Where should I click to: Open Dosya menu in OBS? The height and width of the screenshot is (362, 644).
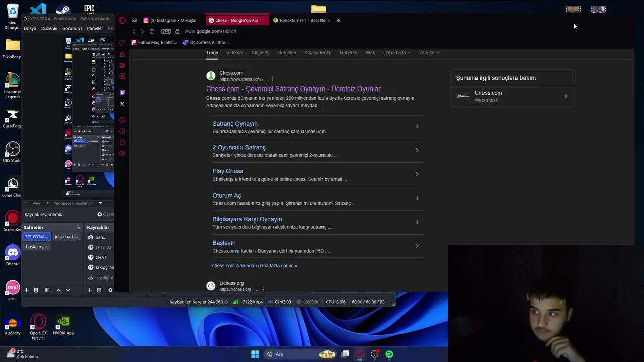pyautogui.click(x=30, y=28)
